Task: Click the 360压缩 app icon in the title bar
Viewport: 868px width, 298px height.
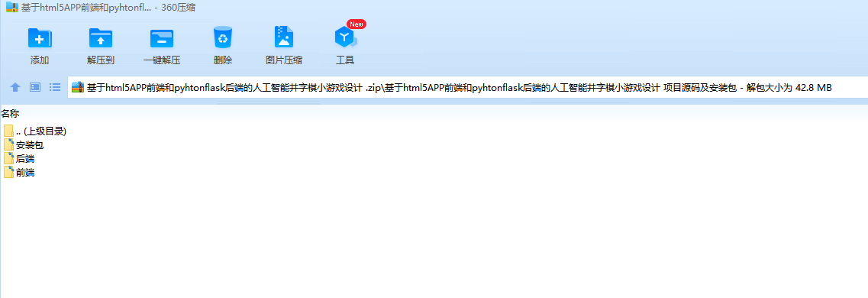Action: click(12, 7)
